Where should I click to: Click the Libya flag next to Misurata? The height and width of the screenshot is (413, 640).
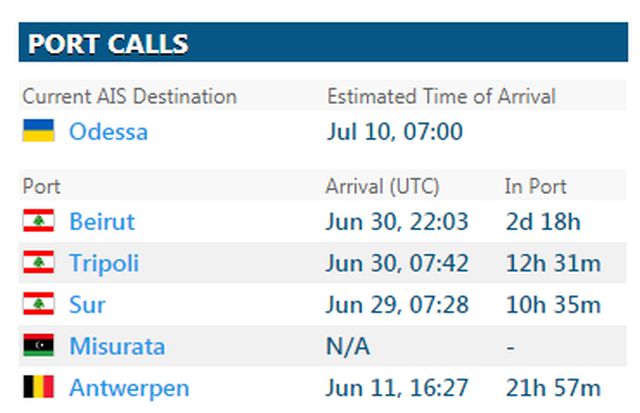(38, 347)
